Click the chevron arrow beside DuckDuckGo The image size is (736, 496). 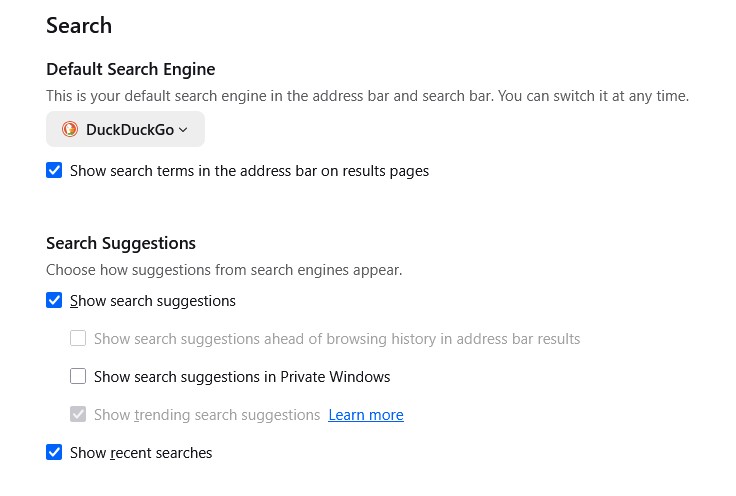click(183, 130)
